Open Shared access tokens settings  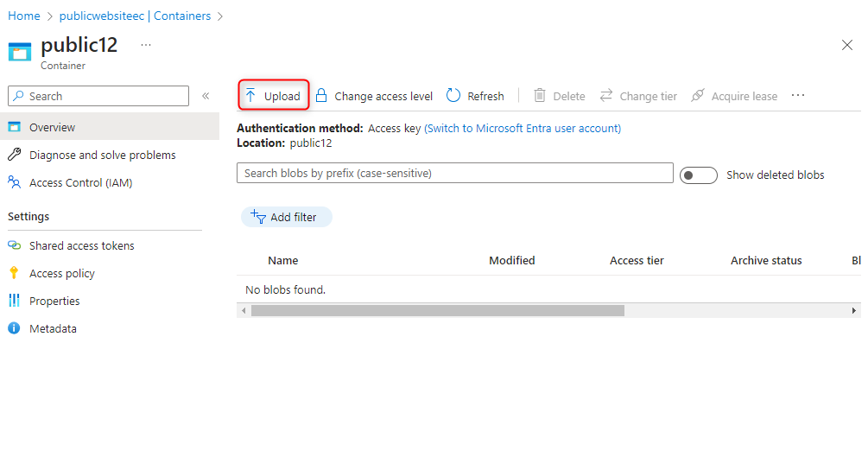(x=81, y=246)
